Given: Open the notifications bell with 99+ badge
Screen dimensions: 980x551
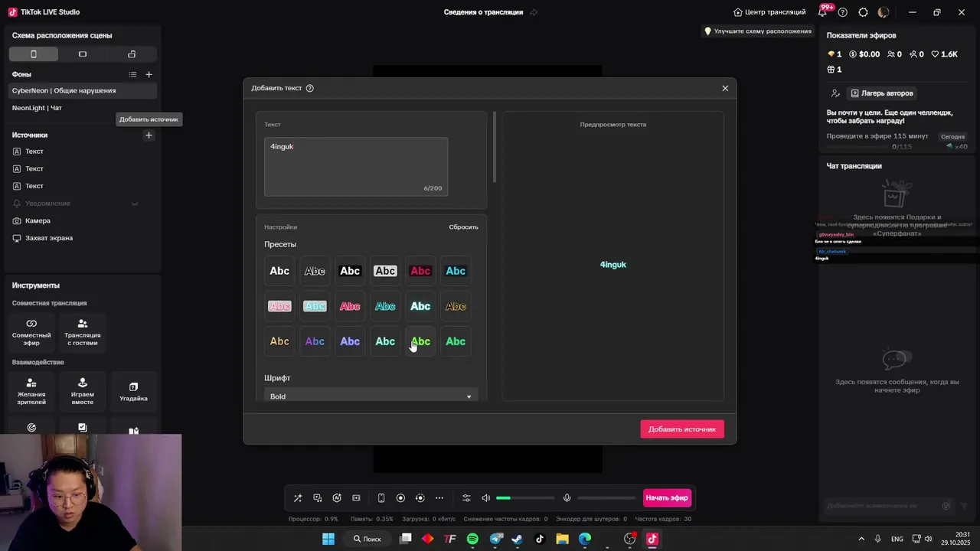Looking at the screenshot, I should pyautogui.click(x=824, y=12).
